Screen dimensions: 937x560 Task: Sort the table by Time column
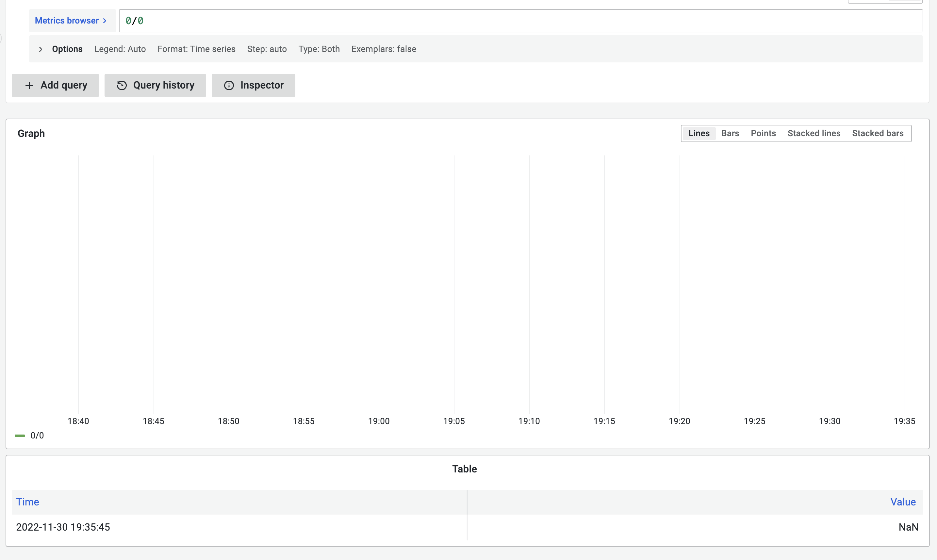click(x=27, y=502)
